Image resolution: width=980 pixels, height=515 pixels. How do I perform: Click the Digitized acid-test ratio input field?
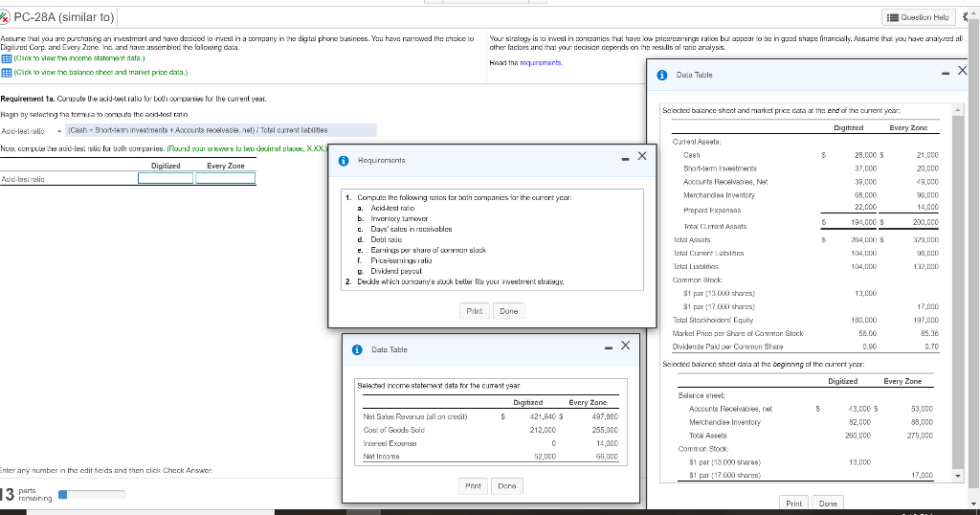pyautogui.click(x=166, y=178)
